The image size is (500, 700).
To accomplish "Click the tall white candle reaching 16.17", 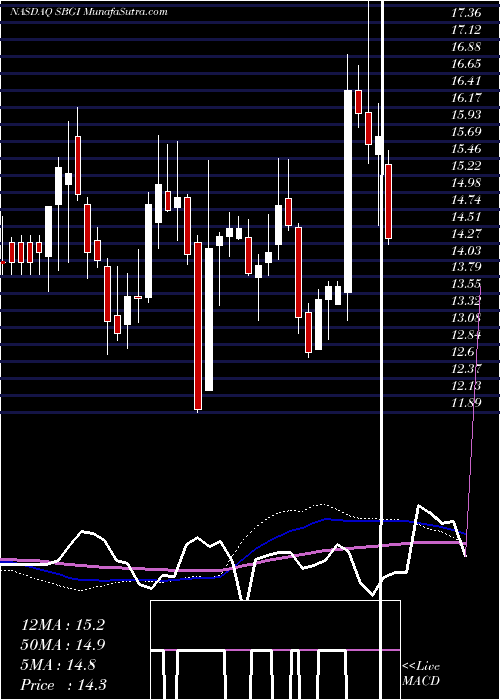I will point(348,192).
